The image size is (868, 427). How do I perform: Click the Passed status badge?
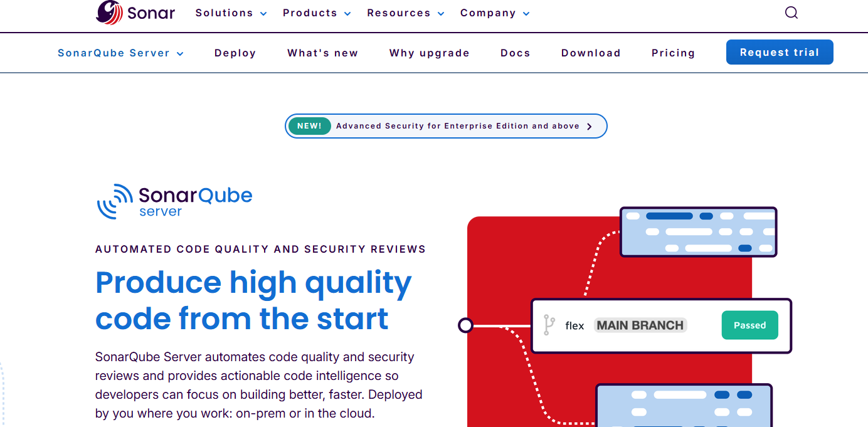(x=749, y=325)
